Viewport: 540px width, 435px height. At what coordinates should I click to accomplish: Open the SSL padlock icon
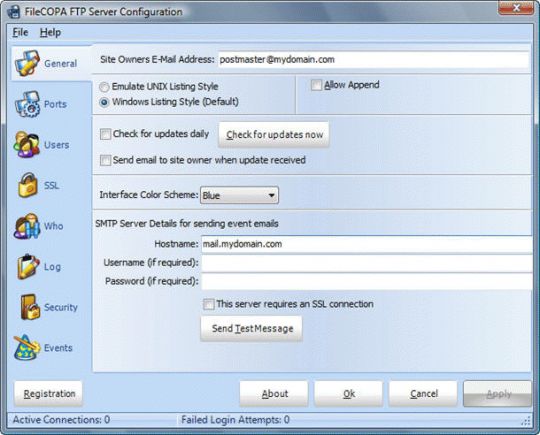28,185
